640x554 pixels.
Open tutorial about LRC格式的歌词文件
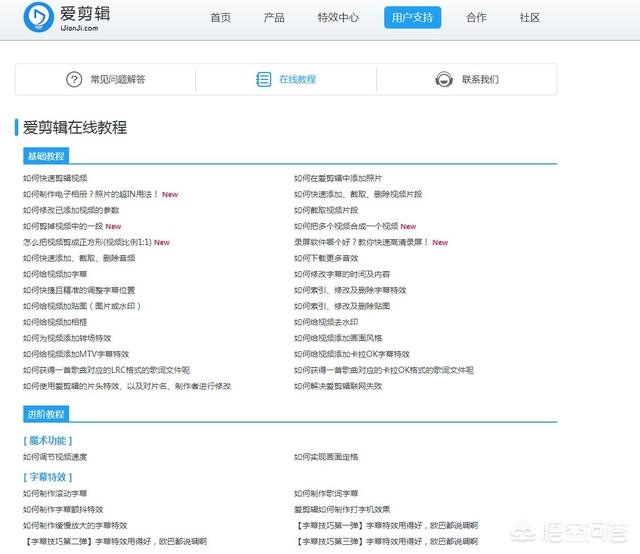tap(107, 370)
